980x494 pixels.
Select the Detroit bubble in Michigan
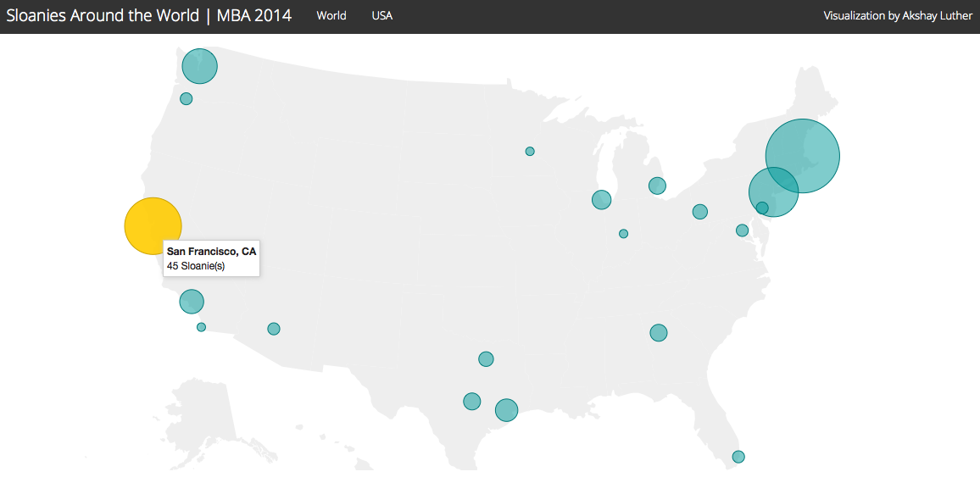[x=657, y=186]
